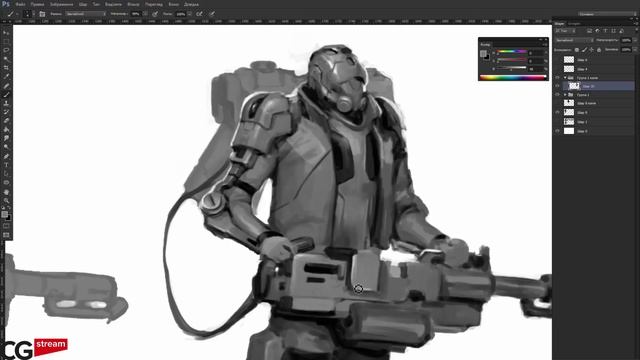640x360 pixels.
Task: Select the Type tool
Action: pyautogui.click(x=6, y=165)
